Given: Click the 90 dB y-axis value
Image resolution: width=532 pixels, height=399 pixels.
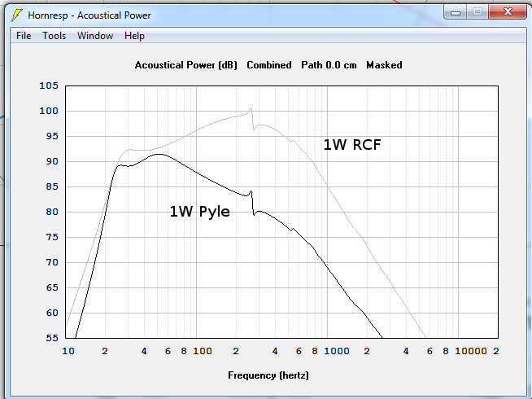Looking at the screenshot, I should [52, 161].
